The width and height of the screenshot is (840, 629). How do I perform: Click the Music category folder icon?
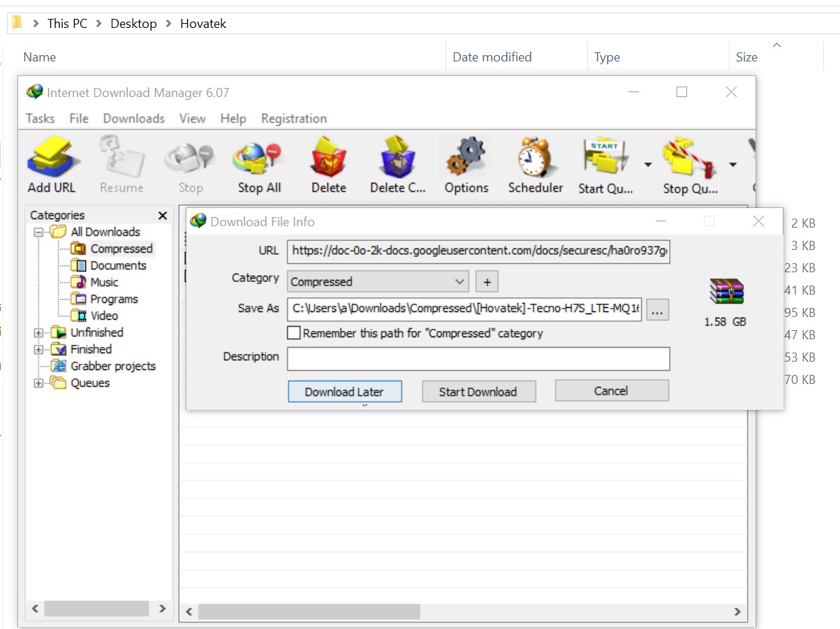click(78, 282)
